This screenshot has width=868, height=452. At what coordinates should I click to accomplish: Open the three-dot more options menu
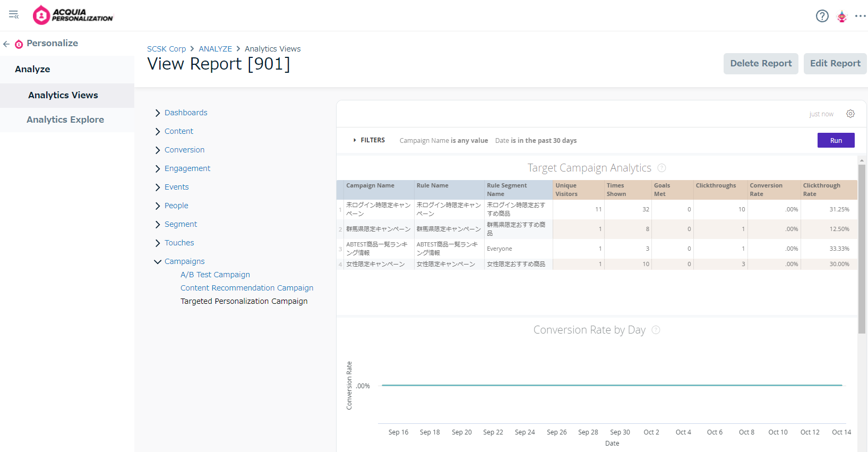861,16
